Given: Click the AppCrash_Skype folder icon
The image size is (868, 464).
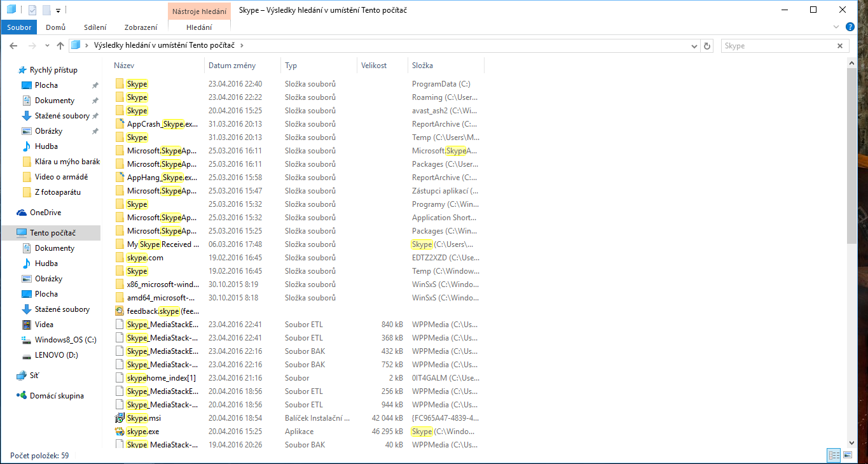Looking at the screenshot, I should [120, 124].
